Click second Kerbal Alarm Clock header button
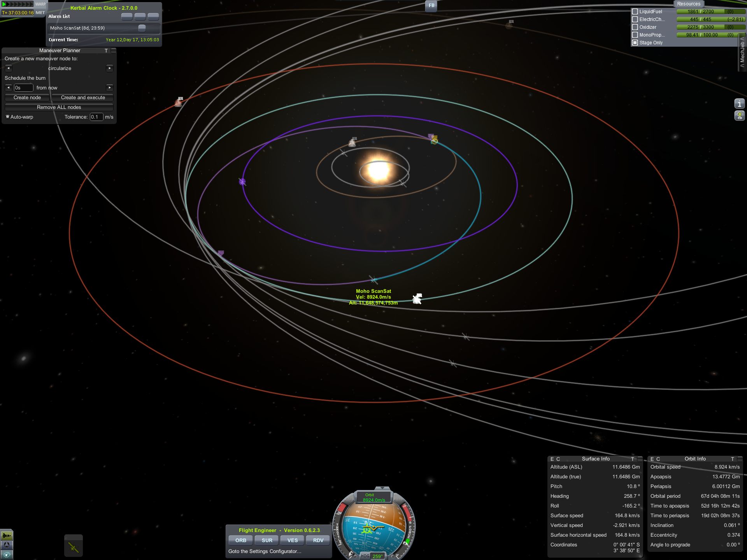Image resolution: width=747 pixels, height=560 pixels. point(140,16)
